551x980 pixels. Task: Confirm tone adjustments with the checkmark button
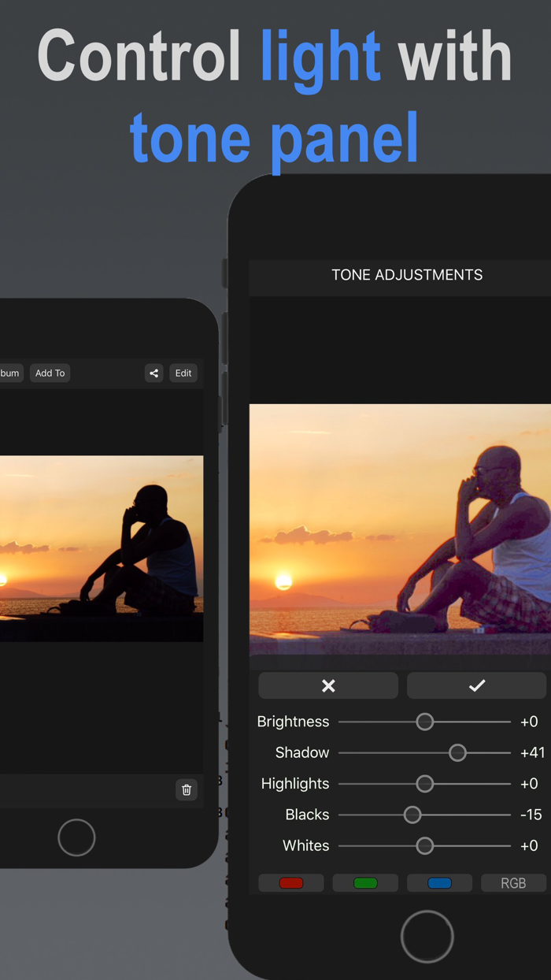pos(476,686)
